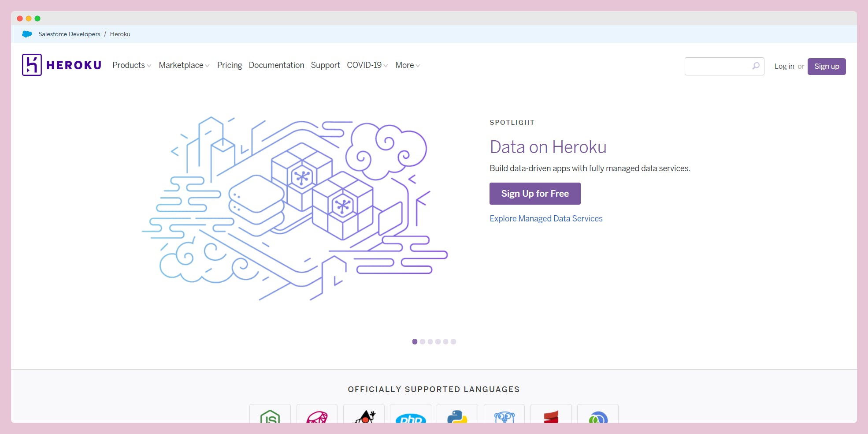
Task: Open the Support page
Action: coord(326,65)
